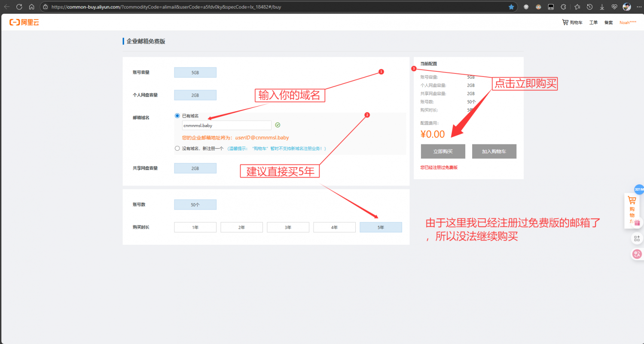This screenshot has width=644, height=344.
Task: Click the 阿里云 logo
Action: point(24,22)
